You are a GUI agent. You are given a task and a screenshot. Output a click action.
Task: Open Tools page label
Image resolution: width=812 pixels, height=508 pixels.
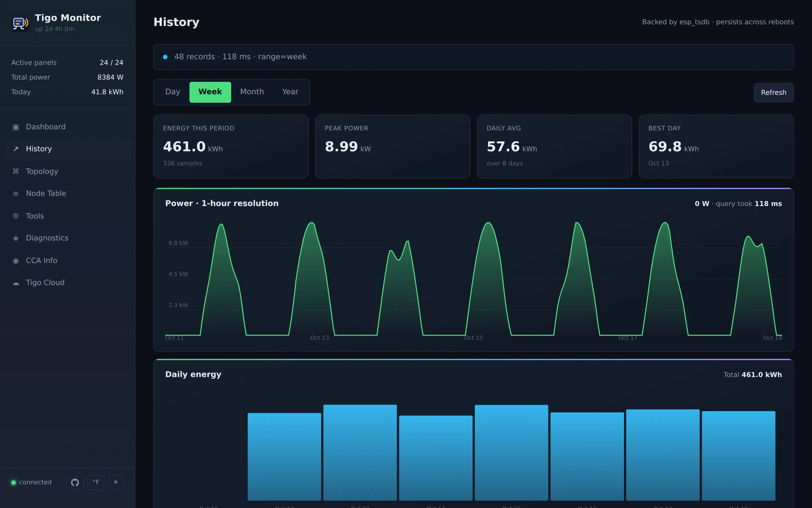[35, 216]
